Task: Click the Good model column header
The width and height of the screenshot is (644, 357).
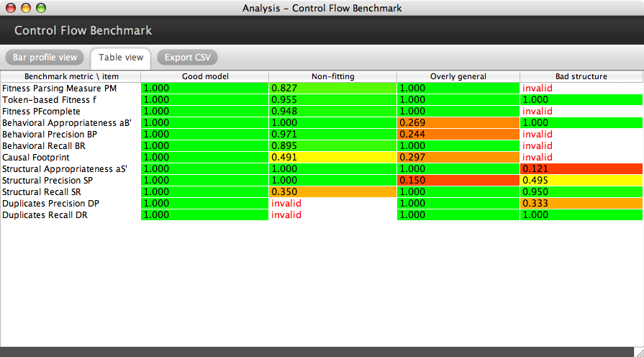Action: (x=205, y=76)
